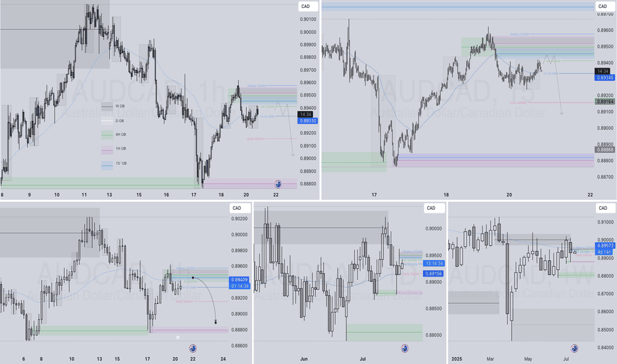Click the 14:34 countdown label in the 15-minute chart
The height and width of the screenshot is (364, 617).
click(603, 71)
